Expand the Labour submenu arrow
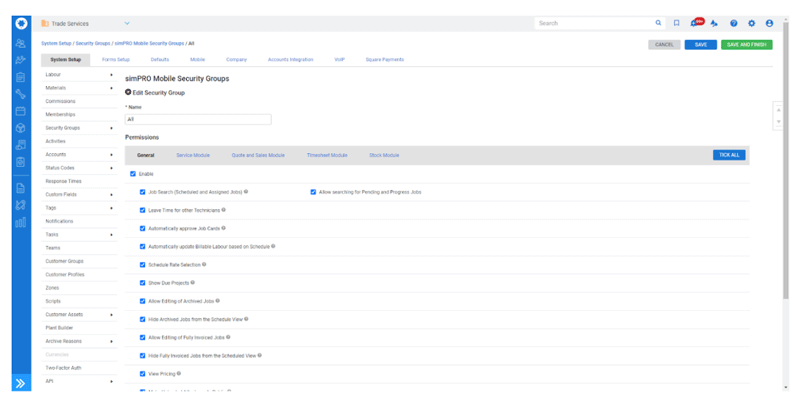The height and width of the screenshot is (400, 800). 111,74
